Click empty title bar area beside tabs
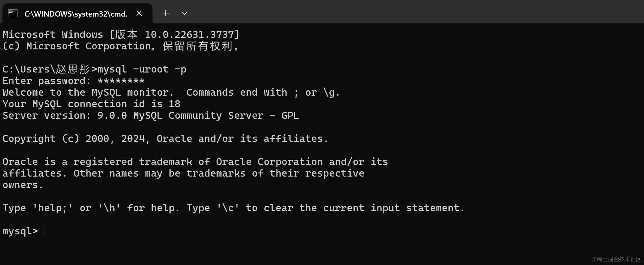Image resolution: width=644 pixels, height=265 pixels. tap(406, 12)
